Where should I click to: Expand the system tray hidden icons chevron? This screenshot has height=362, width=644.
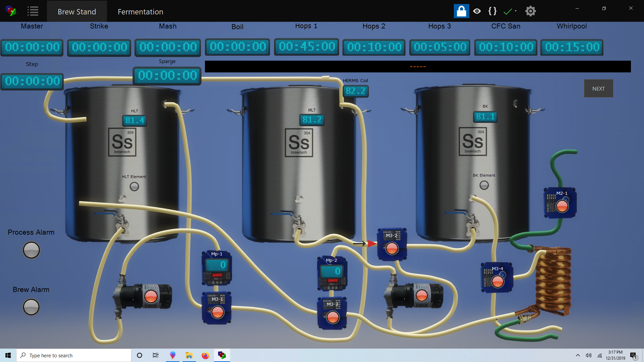(578, 355)
